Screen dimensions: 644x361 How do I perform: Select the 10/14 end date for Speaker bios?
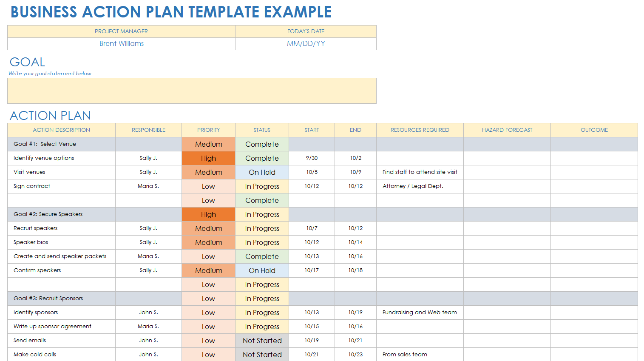[355, 242]
